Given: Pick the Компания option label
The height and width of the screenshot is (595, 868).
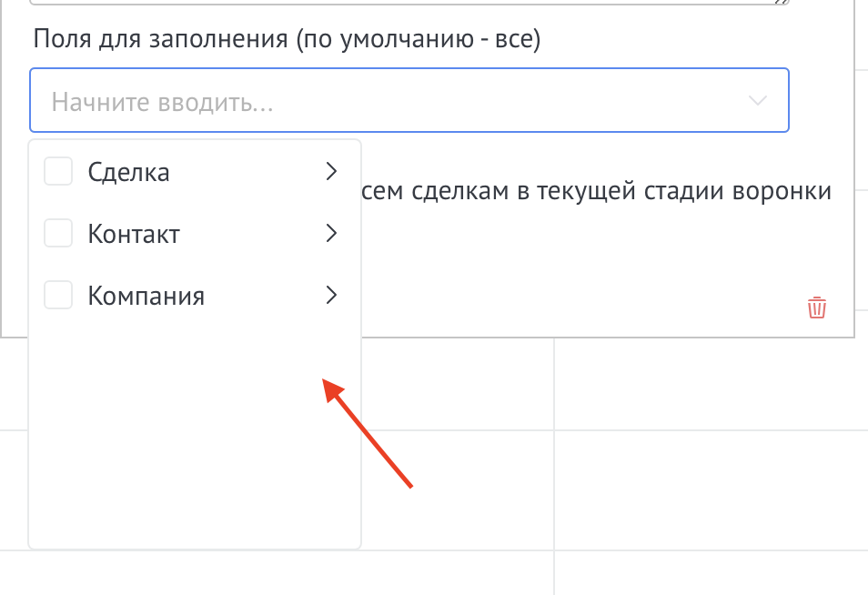Looking at the screenshot, I should tap(146, 296).
